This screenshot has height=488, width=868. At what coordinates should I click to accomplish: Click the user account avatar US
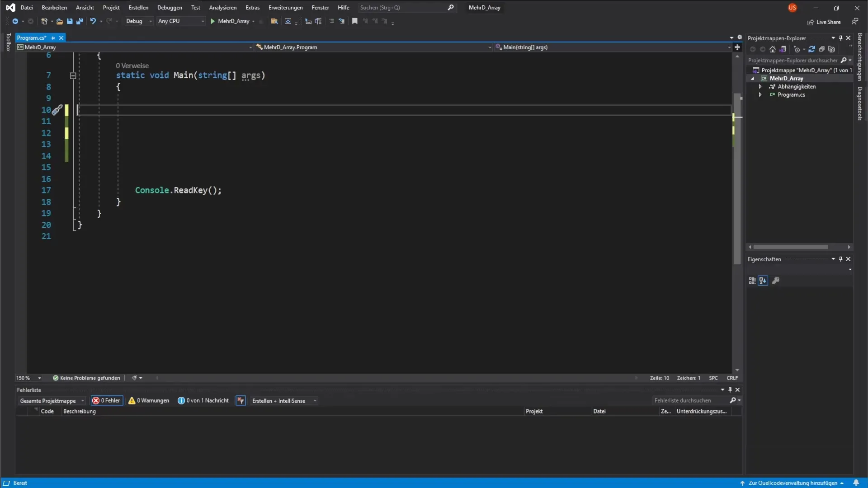pos(792,8)
